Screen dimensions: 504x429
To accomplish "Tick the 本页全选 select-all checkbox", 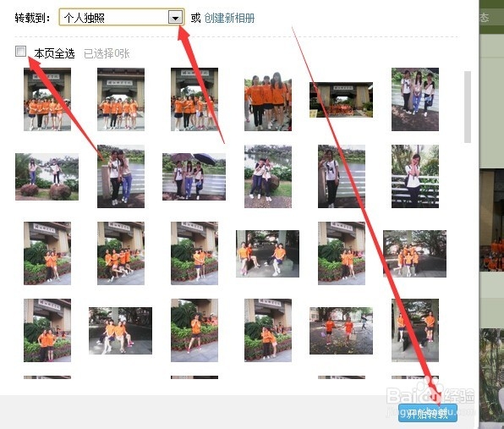I will [21, 51].
